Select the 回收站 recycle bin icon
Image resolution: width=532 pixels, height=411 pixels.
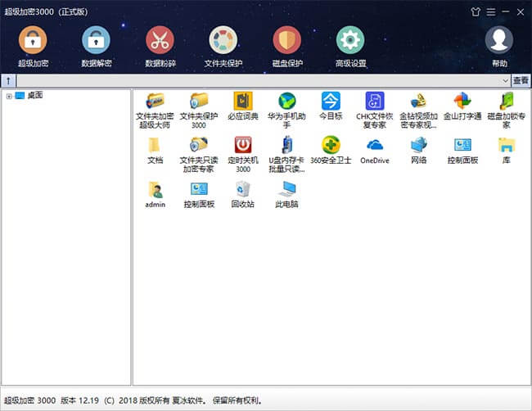[x=242, y=195]
